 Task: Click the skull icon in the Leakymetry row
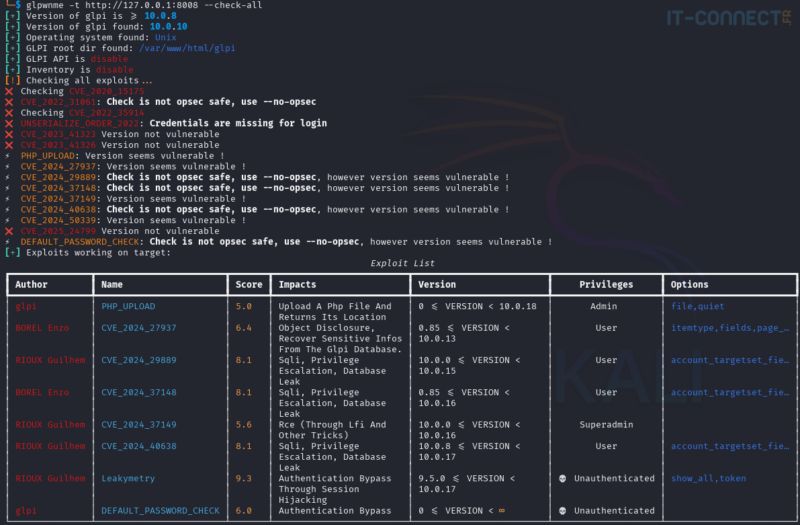click(x=562, y=479)
